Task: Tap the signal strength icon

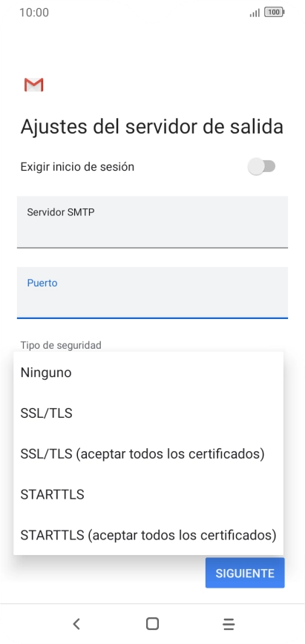Action: click(255, 13)
